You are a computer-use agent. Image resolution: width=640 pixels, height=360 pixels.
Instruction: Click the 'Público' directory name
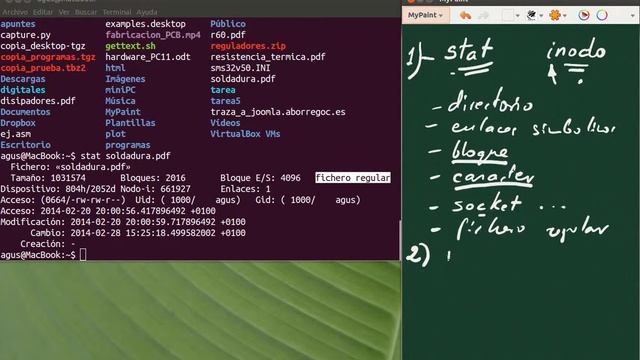pyautogui.click(x=228, y=24)
